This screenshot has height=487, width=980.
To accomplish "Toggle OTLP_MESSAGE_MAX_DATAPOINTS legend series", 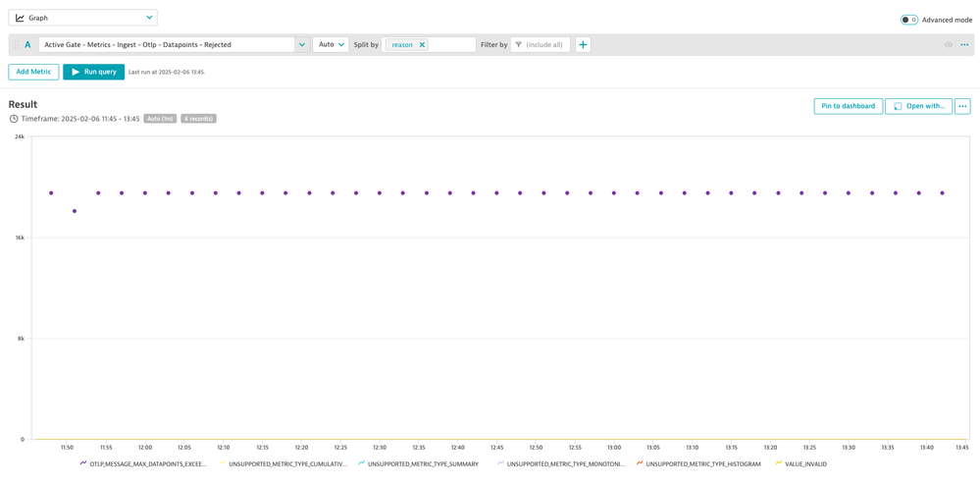I will (147, 463).
